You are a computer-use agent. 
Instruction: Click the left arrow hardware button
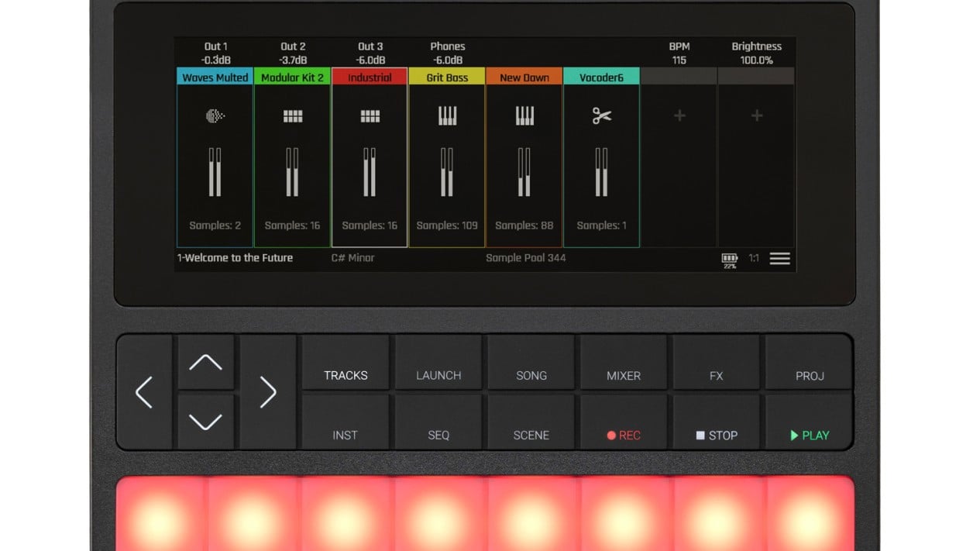coord(144,392)
